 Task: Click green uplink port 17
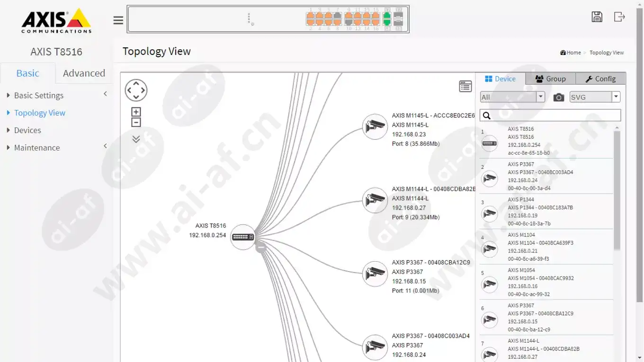[x=387, y=16]
